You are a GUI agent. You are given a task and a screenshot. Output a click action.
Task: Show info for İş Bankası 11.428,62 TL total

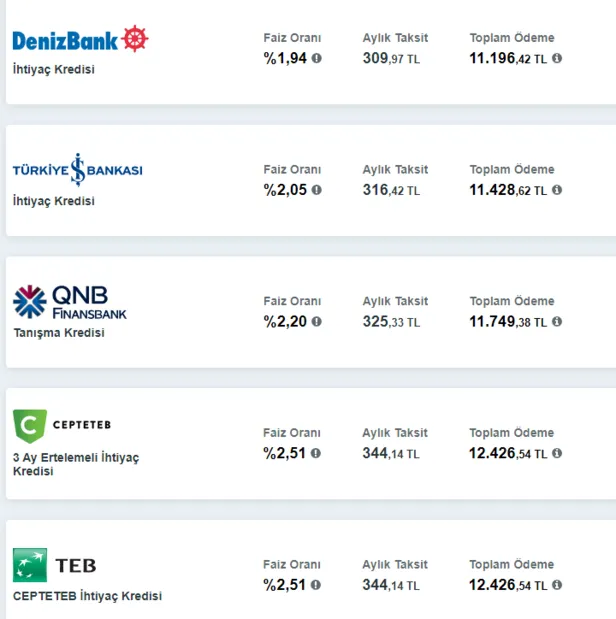[x=557, y=190]
